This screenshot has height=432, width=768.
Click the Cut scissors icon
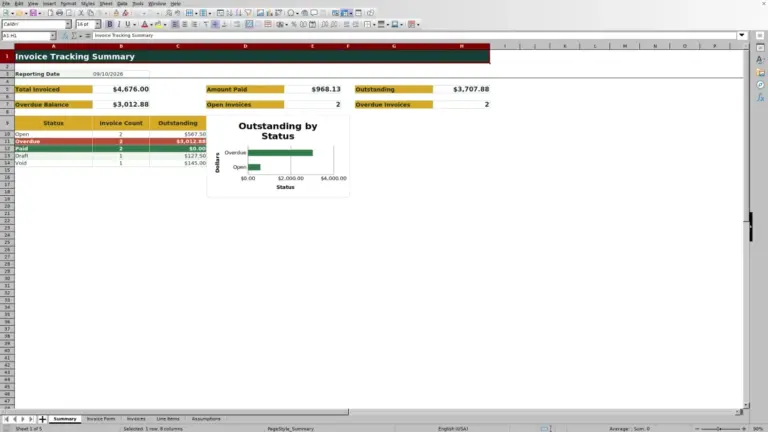click(81, 13)
